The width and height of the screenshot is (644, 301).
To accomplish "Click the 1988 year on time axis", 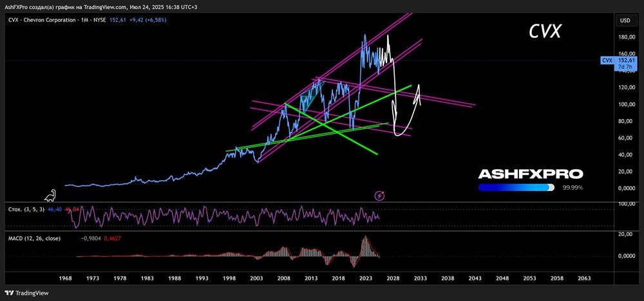I will [175, 278].
